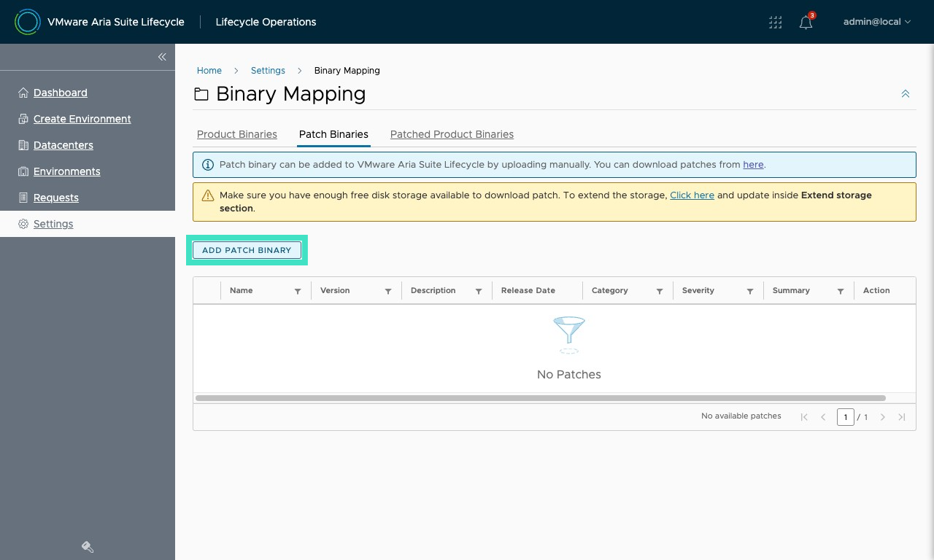Viewport: 934px width, 560px height.
Task: Switch to the Patched Product Binaries tab
Action: 452,134
